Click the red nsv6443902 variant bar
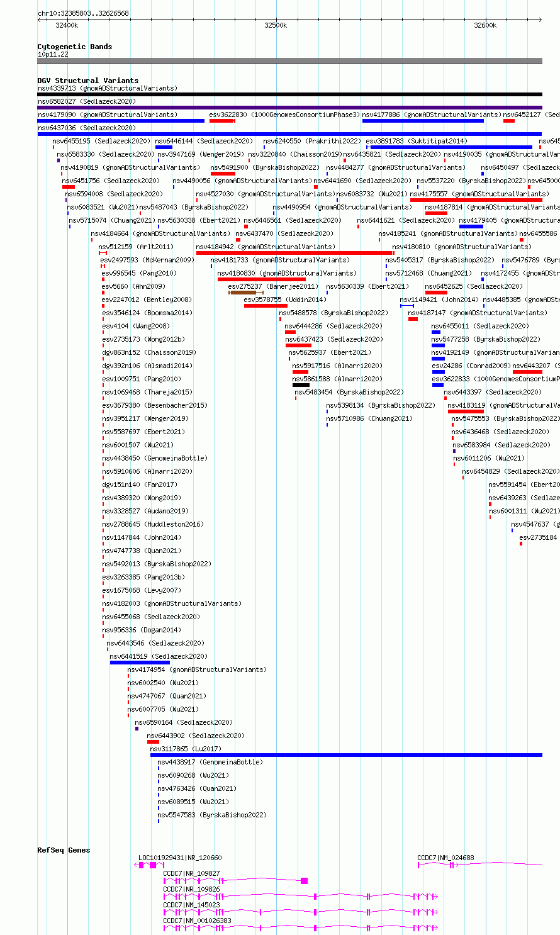560x935 pixels. (x=153, y=742)
